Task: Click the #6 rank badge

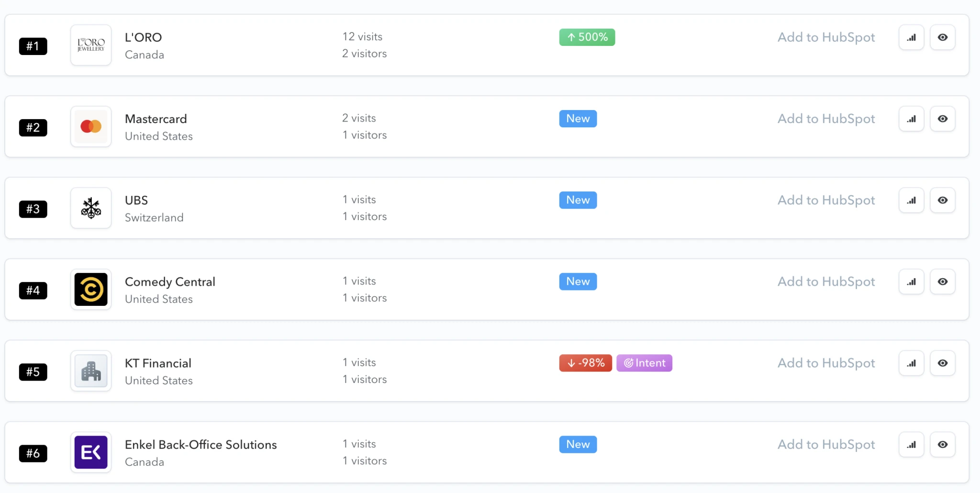Action: point(33,453)
